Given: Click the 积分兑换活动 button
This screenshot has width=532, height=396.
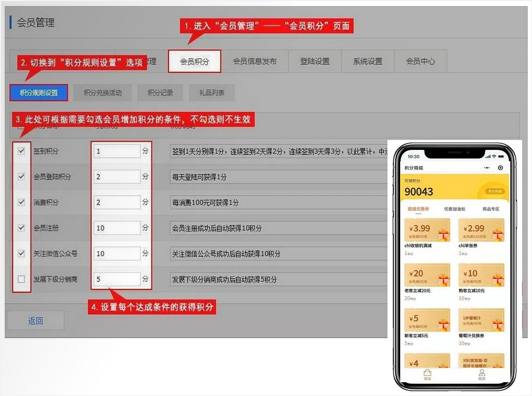Looking at the screenshot, I should point(102,93).
